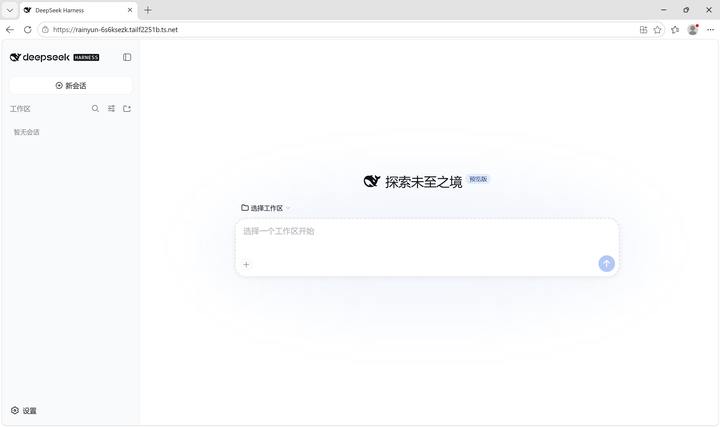Add a new workspace folder icon
The width and height of the screenshot is (720, 427).
[127, 109]
